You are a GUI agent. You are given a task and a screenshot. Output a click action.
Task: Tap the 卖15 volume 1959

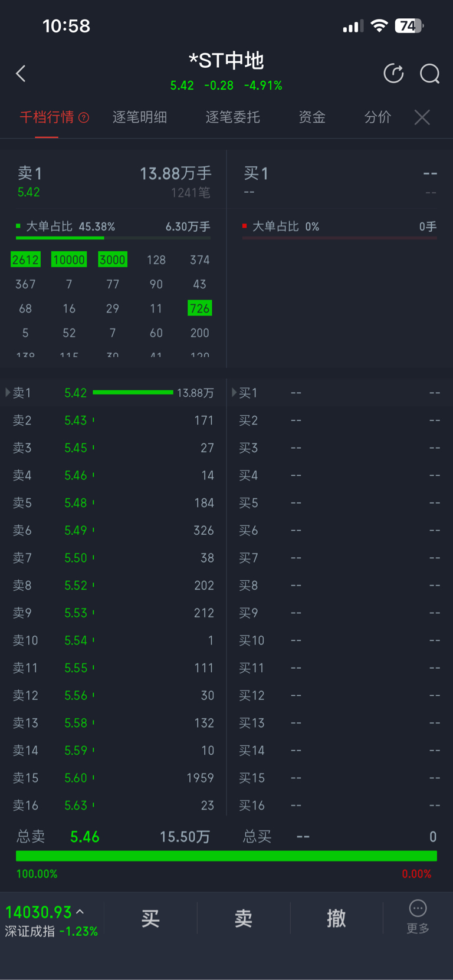coord(200,778)
